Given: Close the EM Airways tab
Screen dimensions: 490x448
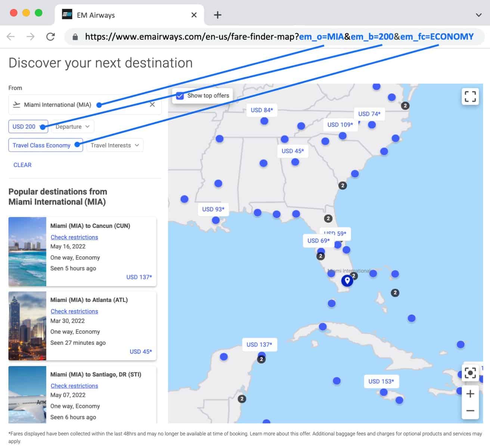Looking at the screenshot, I should click(194, 15).
